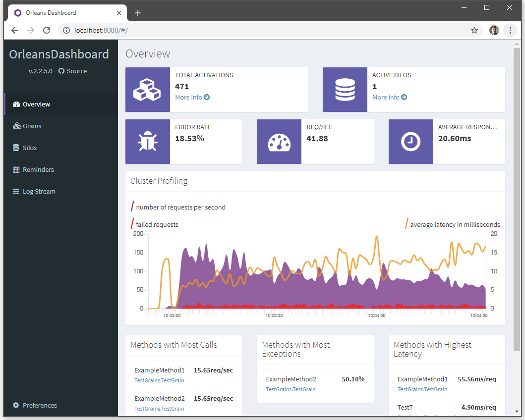Viewport: 525px width, 420px height.
Task: Open the browser three-dot menu
Action: tap(510, 30)
